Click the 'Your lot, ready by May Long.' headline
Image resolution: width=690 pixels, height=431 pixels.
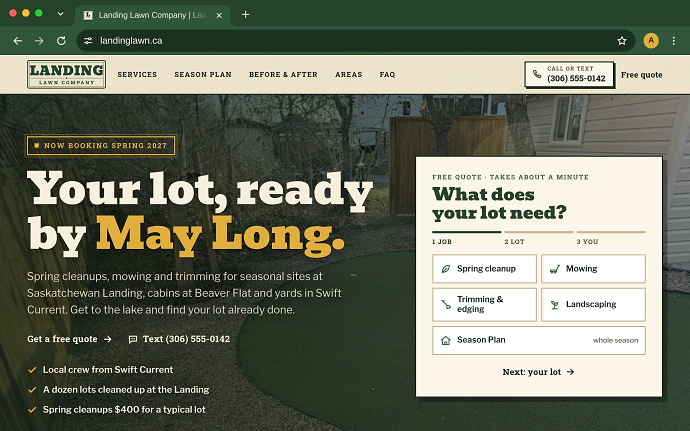200,214
